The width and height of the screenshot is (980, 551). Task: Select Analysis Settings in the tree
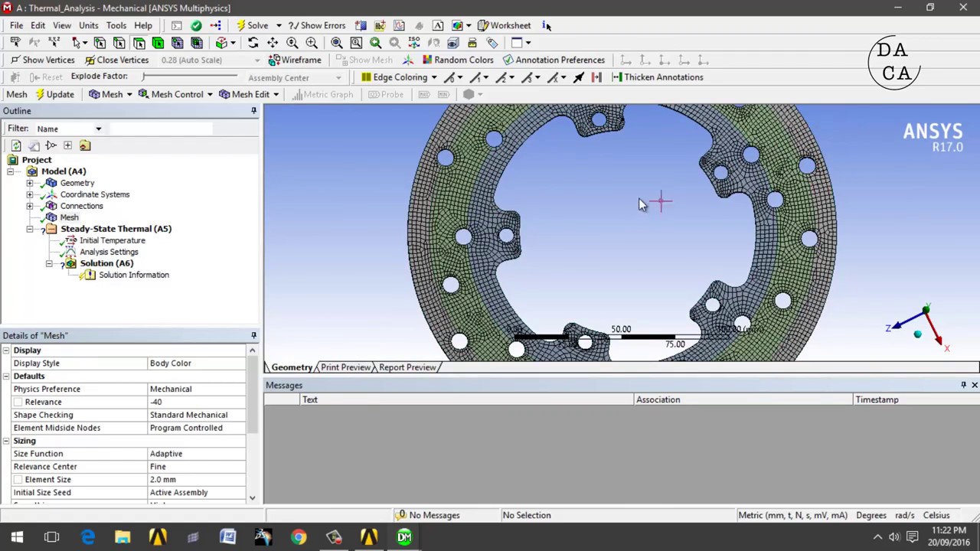point(109,252)
